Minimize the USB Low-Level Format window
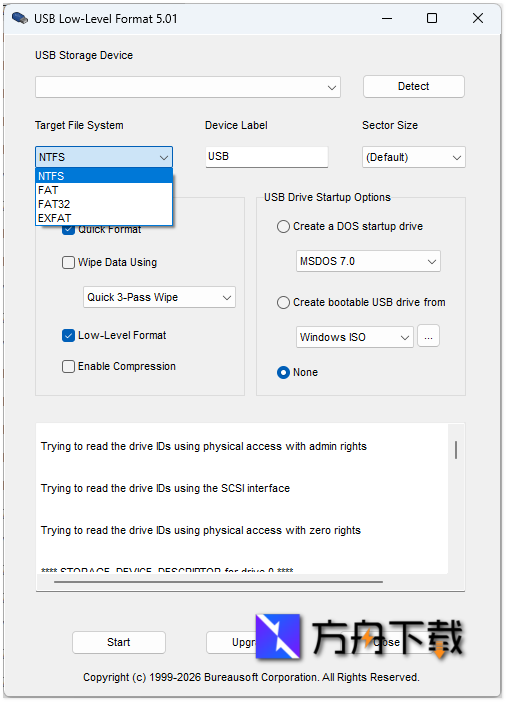 387,18
